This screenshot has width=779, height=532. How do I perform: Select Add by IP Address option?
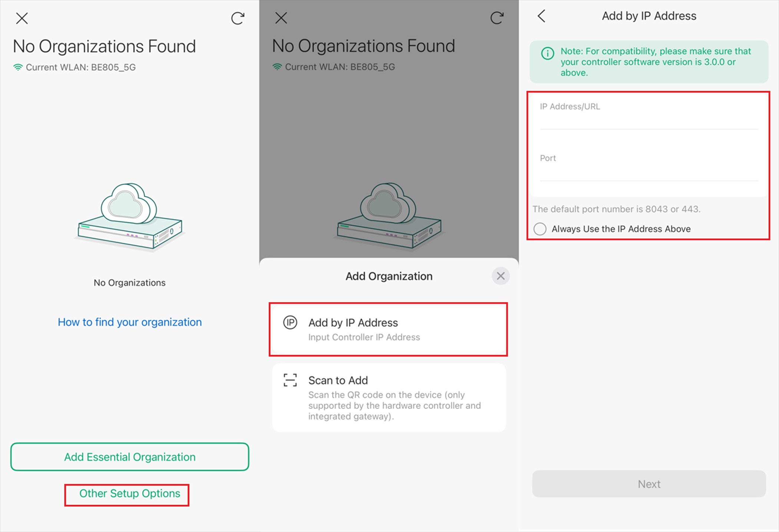389,329
